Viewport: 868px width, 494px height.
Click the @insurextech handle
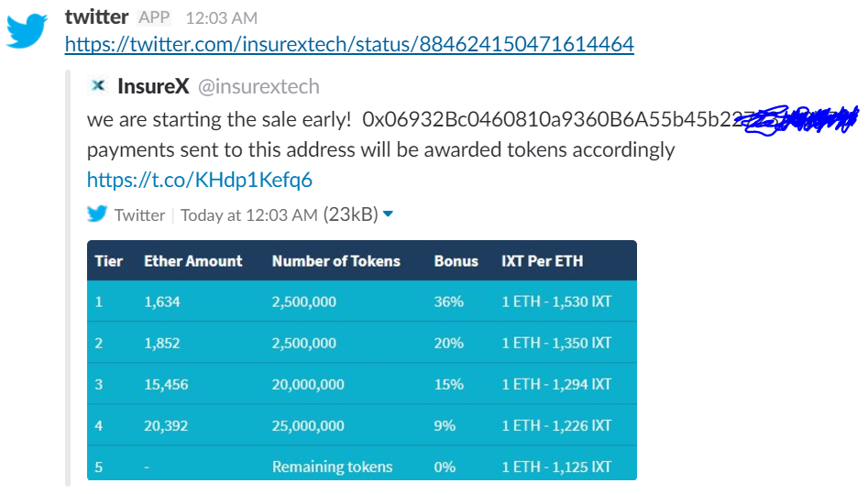point(258,86)
